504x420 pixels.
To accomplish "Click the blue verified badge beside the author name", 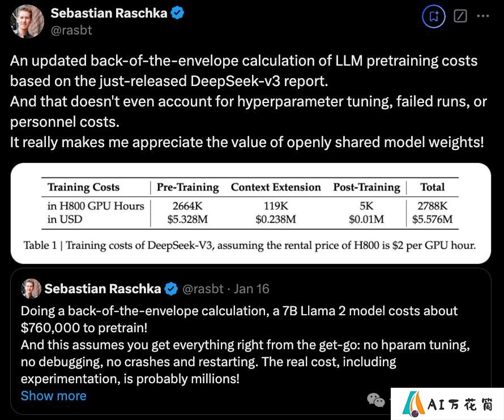I will [x=177, y=13].
